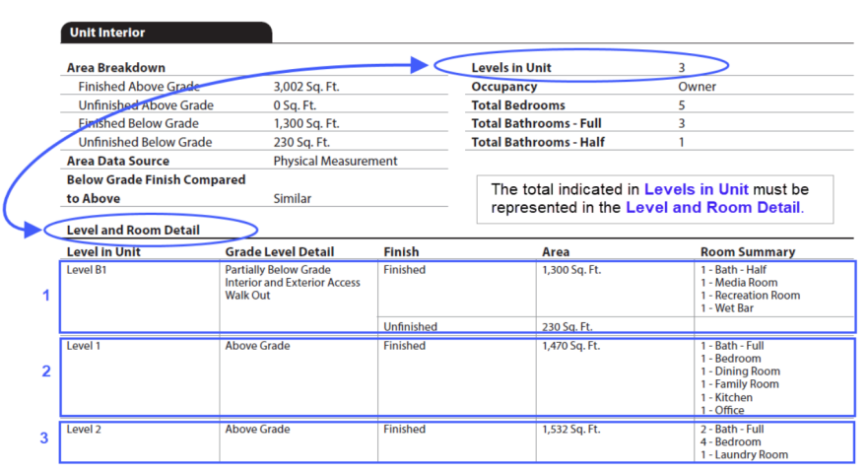Click Above Grade in Level 2 row

(257, 429)
